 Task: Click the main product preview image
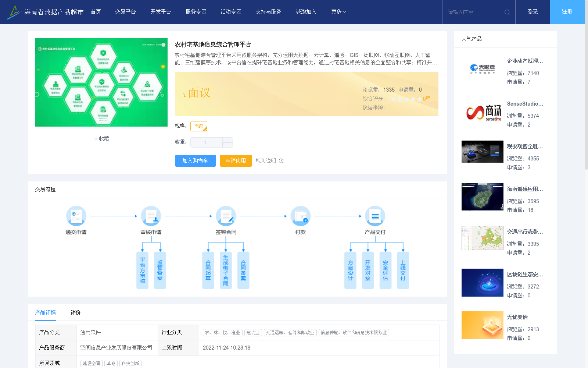point(101,82)
